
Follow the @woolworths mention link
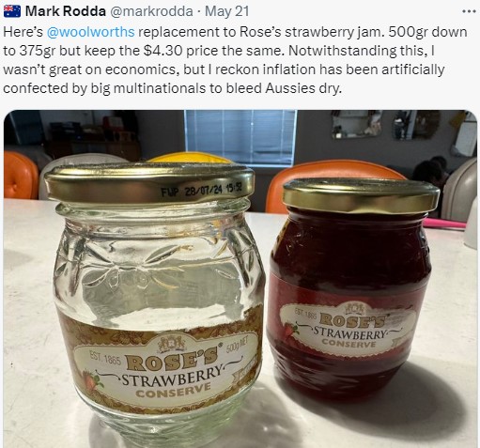tap(90, 32)
